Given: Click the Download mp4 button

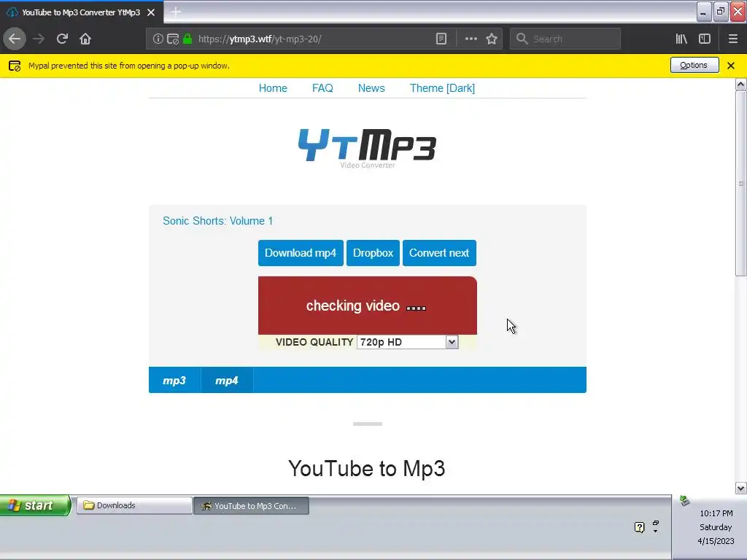Looking at the screenshot, I should (301, 253).
